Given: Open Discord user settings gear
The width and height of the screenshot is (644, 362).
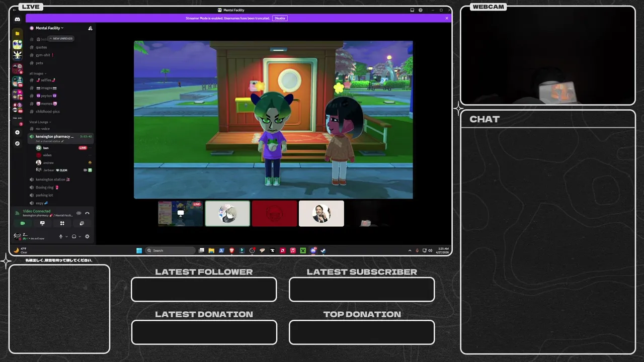Looking at the screenshot, I should pyautogui.click(x=87, y=236).
